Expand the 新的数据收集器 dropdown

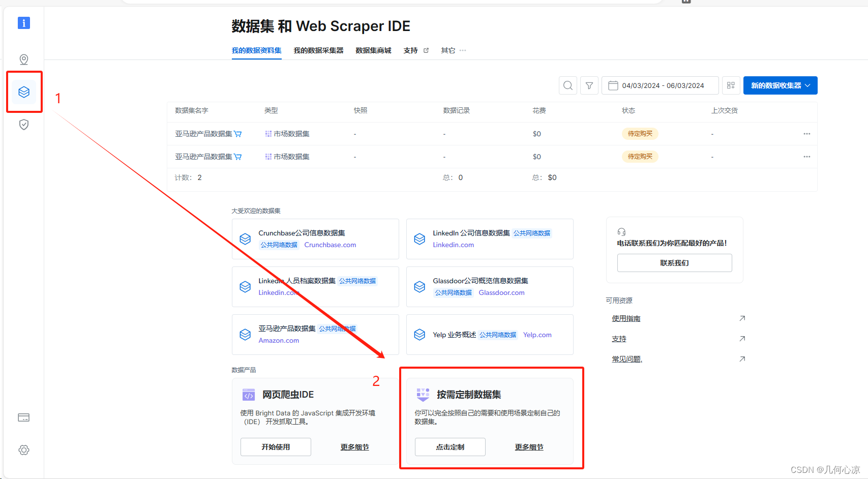[781, 85]
